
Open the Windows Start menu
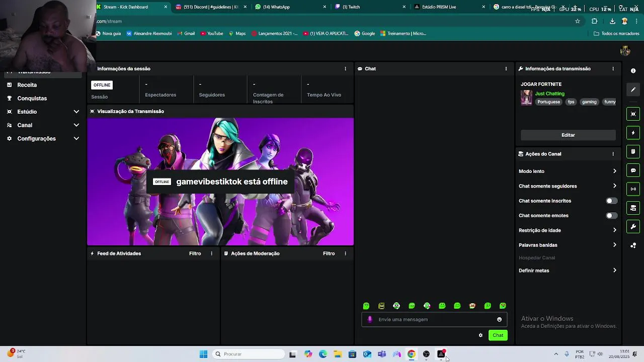pos(203,354)
